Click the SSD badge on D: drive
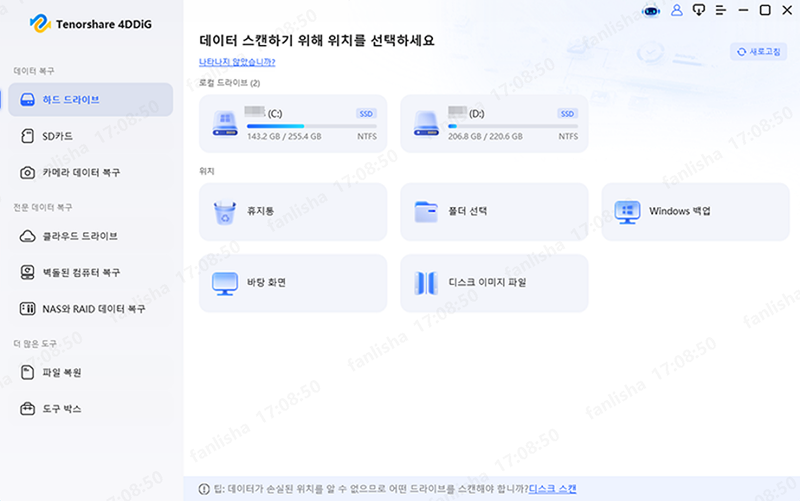The width and height of the screenshot is (800, 501). click(x=567, y=114)
